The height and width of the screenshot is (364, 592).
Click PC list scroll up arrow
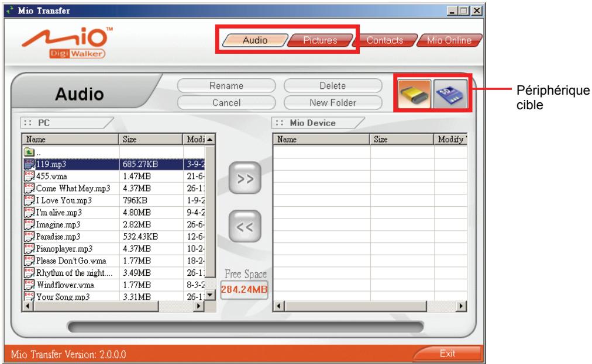click(x=210, y=140)
